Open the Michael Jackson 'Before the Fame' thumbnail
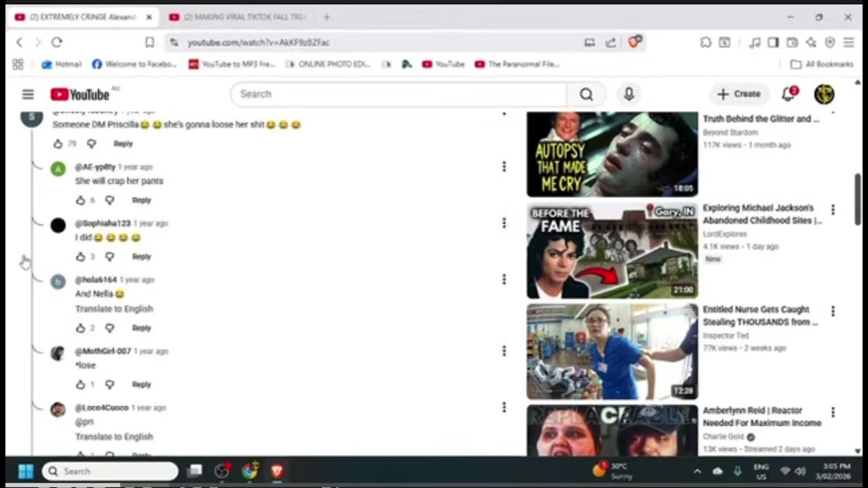Screen dimensions: 868x488 coord(612,251)
